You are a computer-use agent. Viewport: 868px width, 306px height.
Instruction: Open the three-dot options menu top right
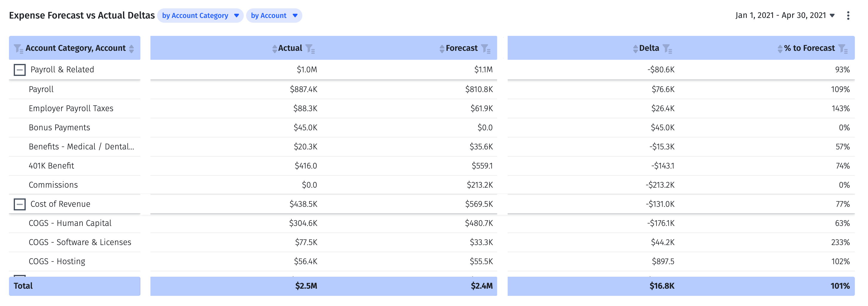coord(849,15)
